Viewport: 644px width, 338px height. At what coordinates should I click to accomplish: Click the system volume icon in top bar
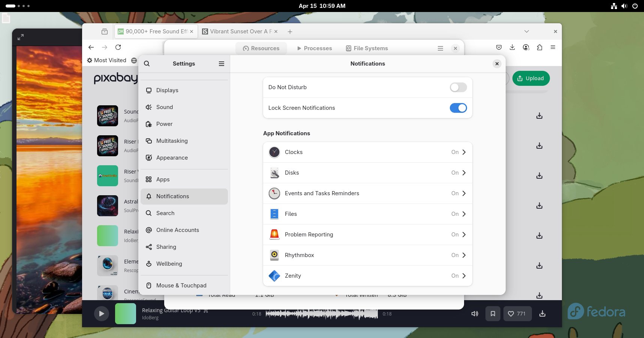[x=624, y=6]
